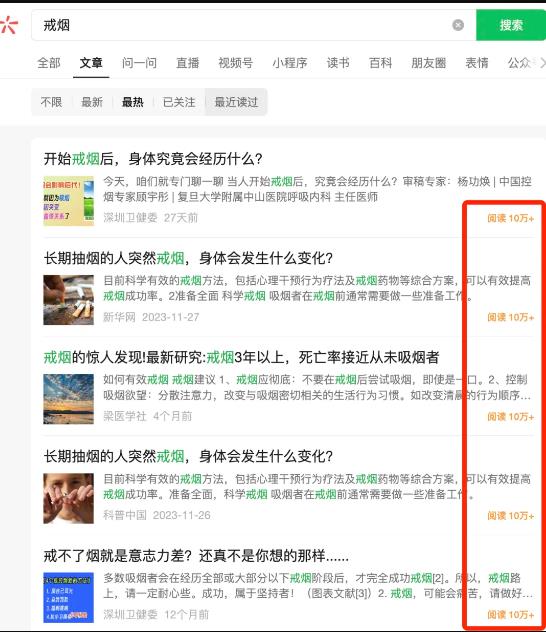
Task: Clear the search box with X icon
Action: (458, 25)
